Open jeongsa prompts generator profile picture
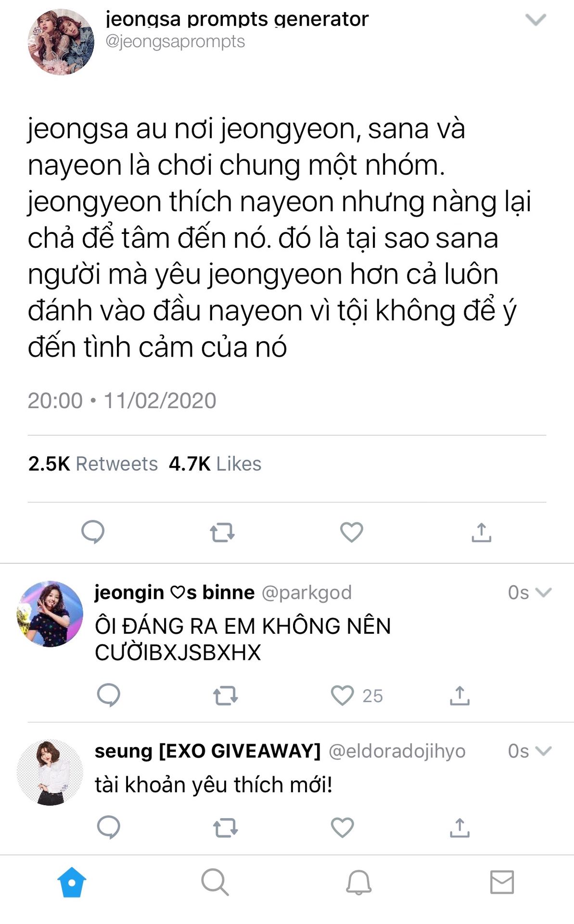 tap(61, 42)
